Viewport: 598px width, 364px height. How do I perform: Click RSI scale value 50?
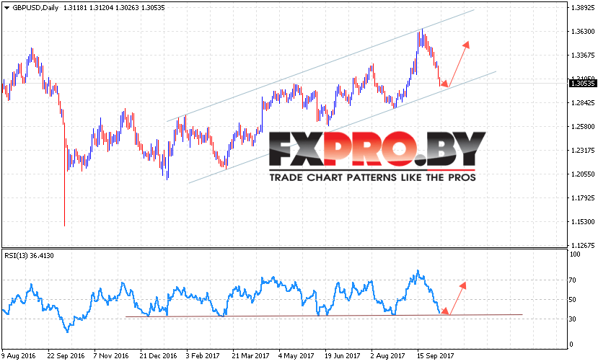572,300
